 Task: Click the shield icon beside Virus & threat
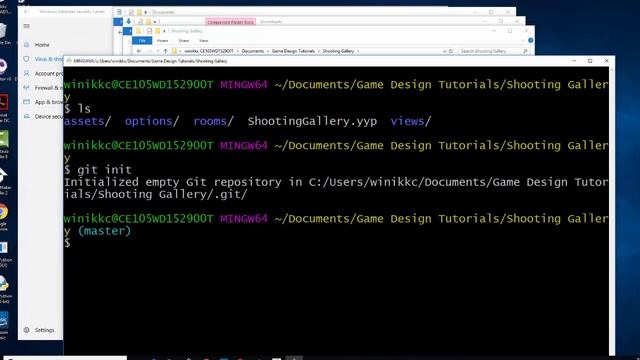[27, 59]
